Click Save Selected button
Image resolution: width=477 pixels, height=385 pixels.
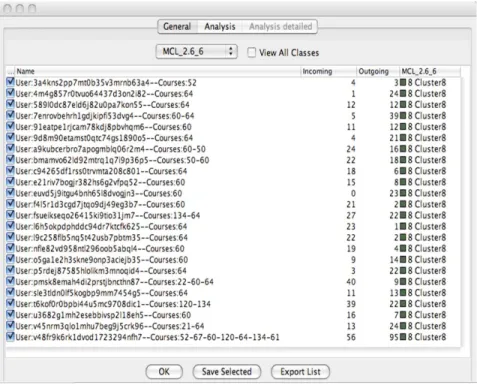227,372
